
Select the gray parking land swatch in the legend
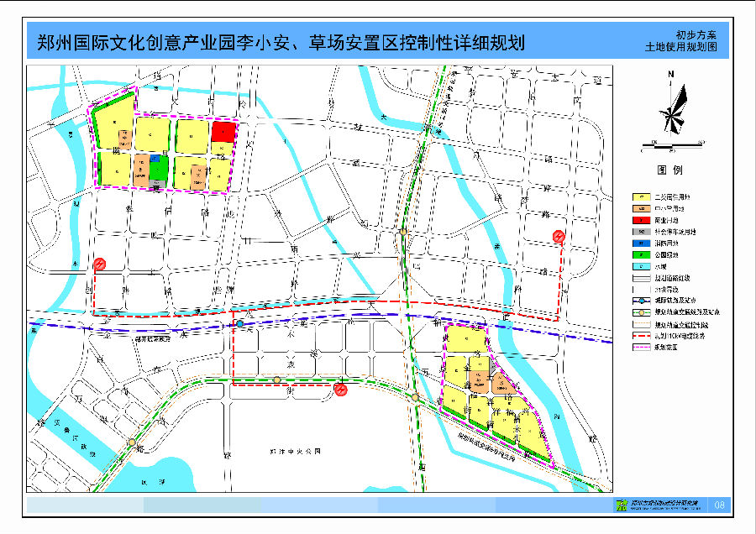[x=640, y=231]
